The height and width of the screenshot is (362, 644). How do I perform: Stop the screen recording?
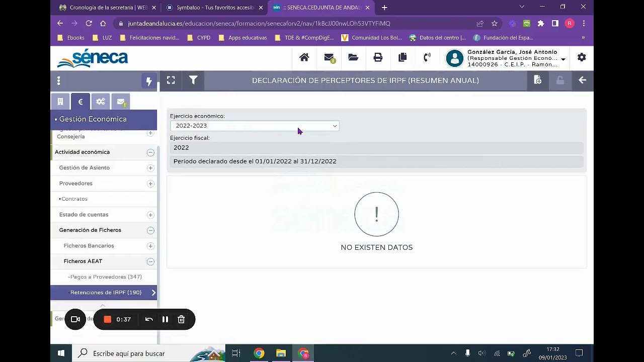point(107,319)
